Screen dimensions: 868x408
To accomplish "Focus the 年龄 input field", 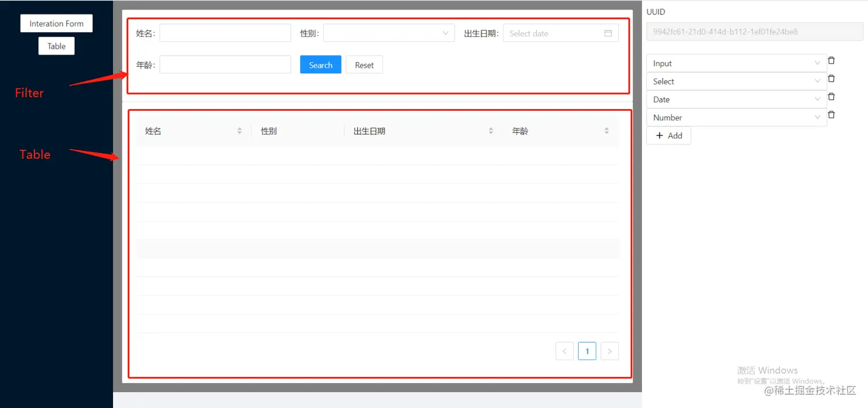I will click(225, 65).
